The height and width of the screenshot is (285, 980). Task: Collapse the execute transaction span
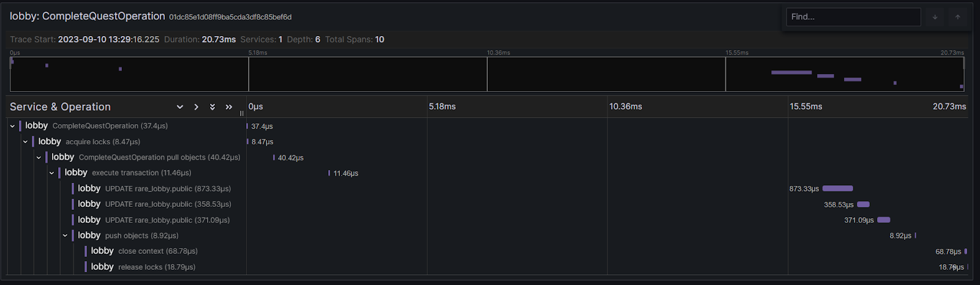51,173
